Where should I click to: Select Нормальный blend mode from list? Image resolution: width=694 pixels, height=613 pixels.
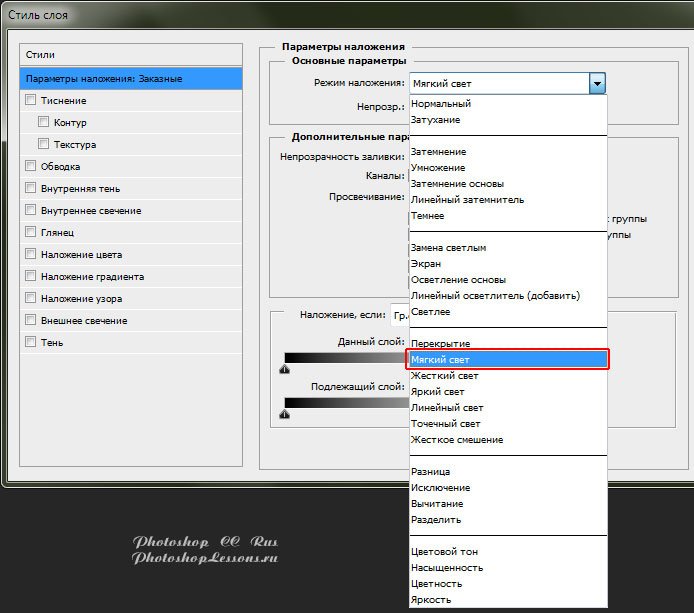[x=441, y=104]
